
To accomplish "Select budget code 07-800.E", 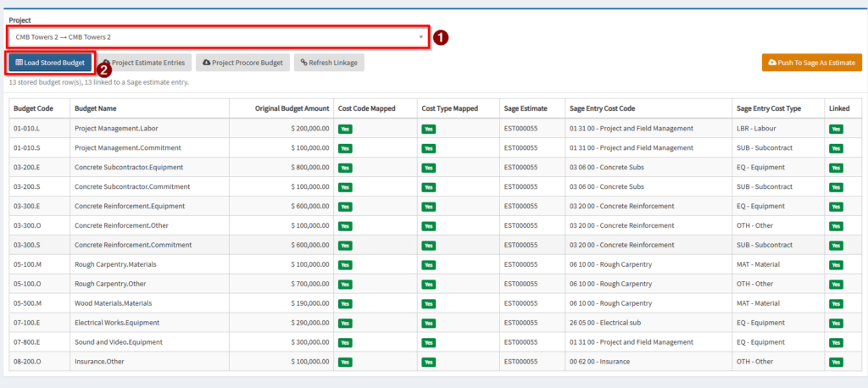I will coord(27,342).
